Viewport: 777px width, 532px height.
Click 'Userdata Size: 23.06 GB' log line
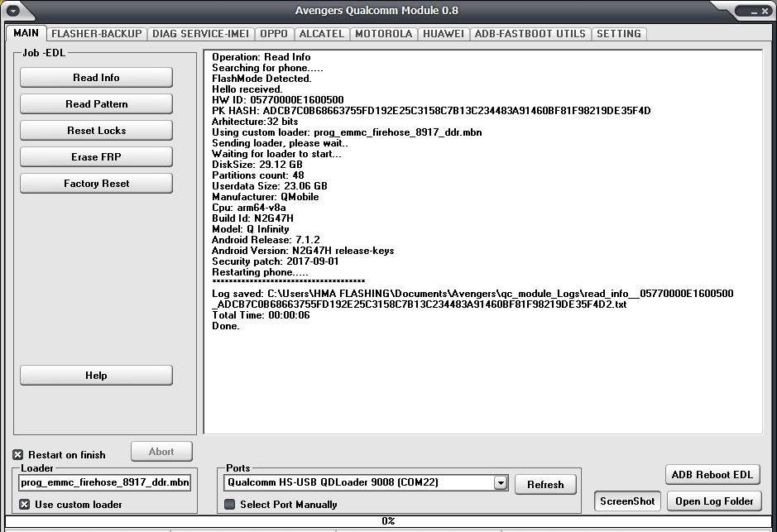tap(270, 186)
